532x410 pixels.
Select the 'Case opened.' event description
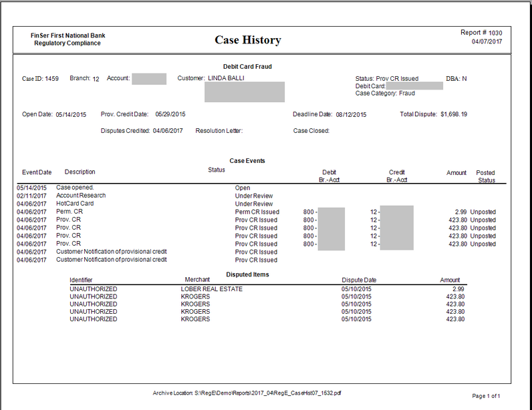click(x=75, y=188)
